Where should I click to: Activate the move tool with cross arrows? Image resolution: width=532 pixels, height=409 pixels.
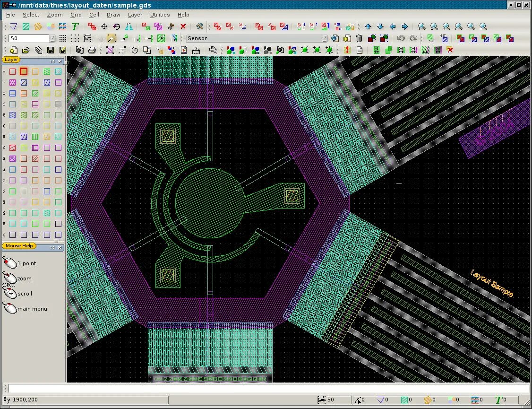tap(104, 26)
